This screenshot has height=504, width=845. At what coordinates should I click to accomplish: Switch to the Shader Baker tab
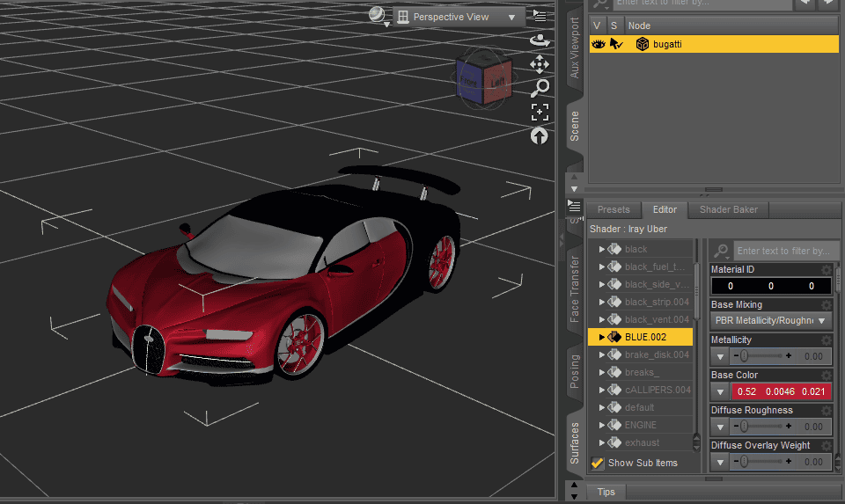729,210
